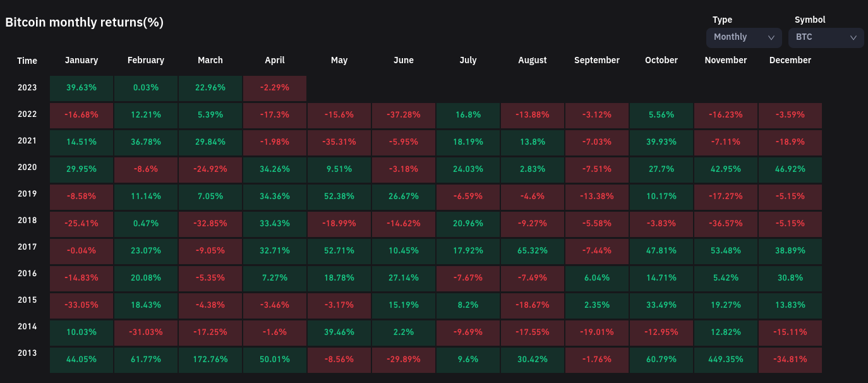868x383 pixels.
Task: Click the November column header
Action: point(726,60)
